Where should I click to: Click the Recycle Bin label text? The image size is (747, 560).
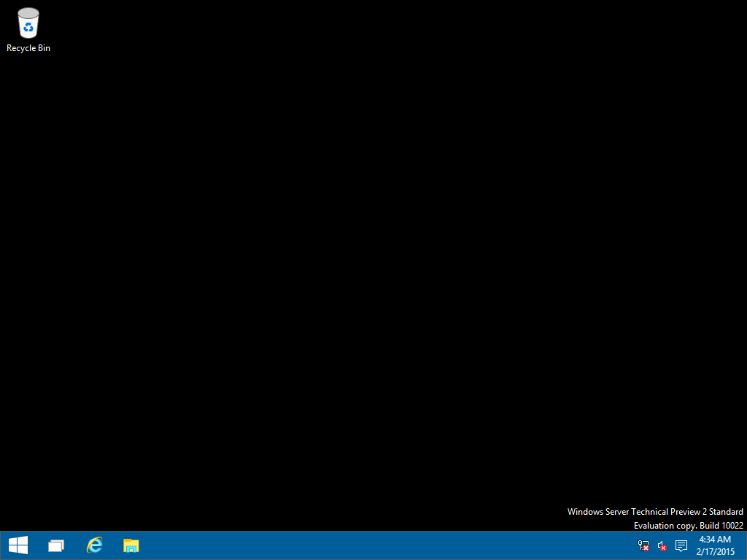coord(28,48)
